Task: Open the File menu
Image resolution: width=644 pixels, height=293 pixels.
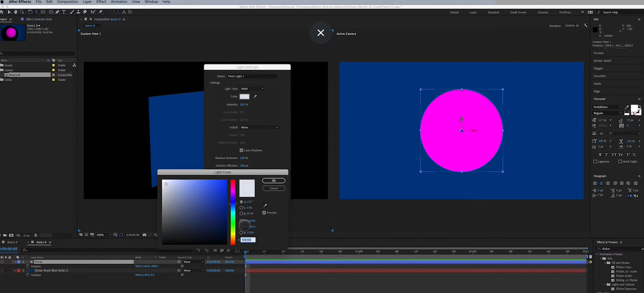Action: pos(39,2)
